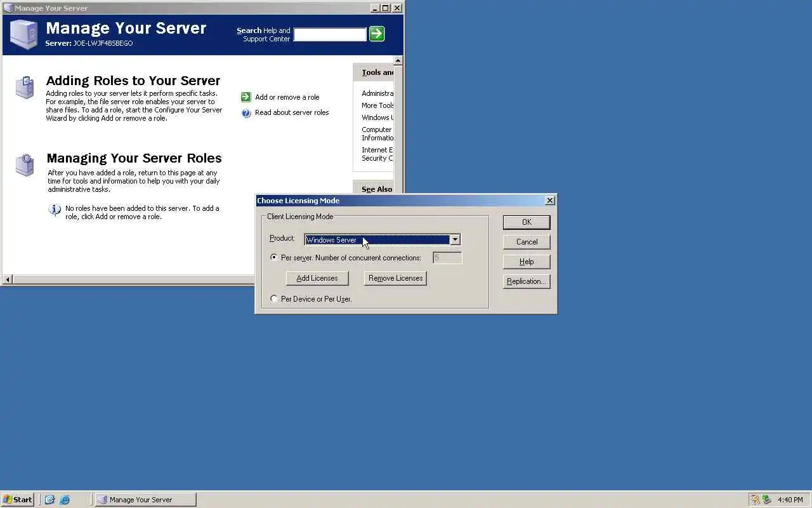Click the Administrative Tools sidebar link
Viewport: 812px width, 508px height.
click(377, 93)
